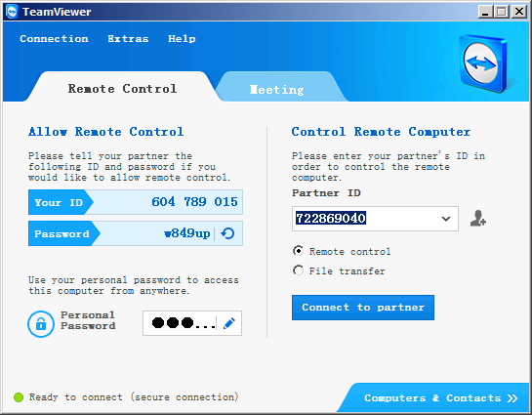This screenshot has width=532, height=415.
Task: Click the add contact person icon
Action: click(x=478, y=218)
